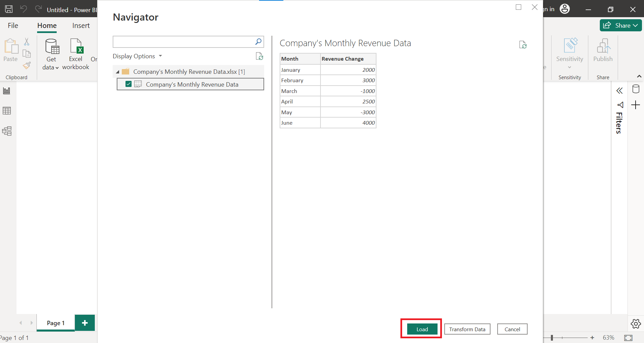Click the account profile icon
Viewport: 644px width, 343px height.
point(565,9)
